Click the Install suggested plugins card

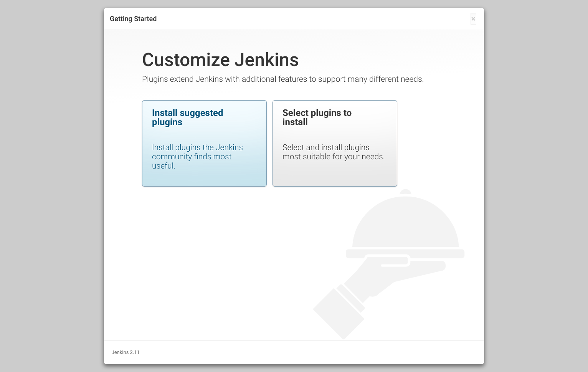tap(204, 143)
